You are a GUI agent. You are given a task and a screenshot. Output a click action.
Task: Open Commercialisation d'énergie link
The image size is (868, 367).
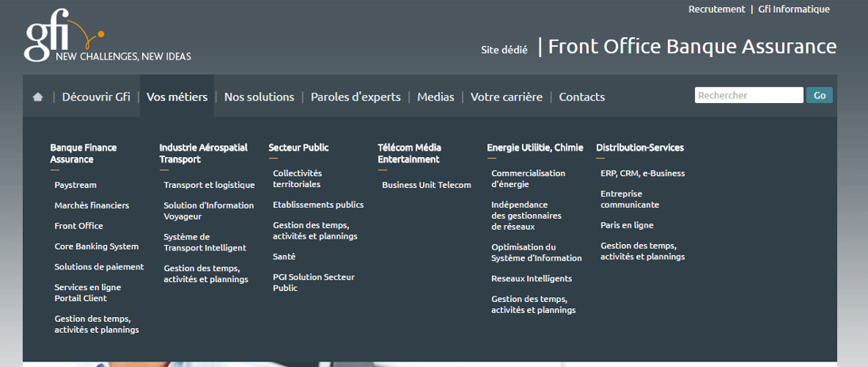[x=528, y=179]
